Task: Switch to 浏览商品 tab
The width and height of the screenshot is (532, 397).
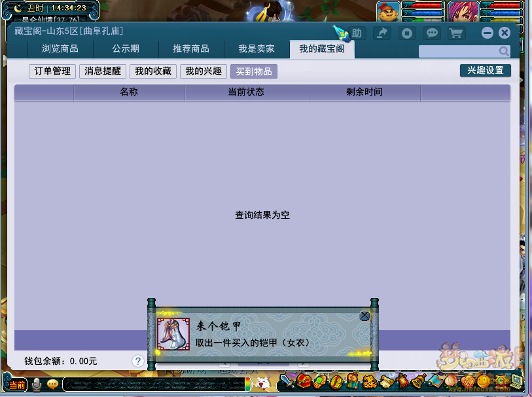Action: 60,49
